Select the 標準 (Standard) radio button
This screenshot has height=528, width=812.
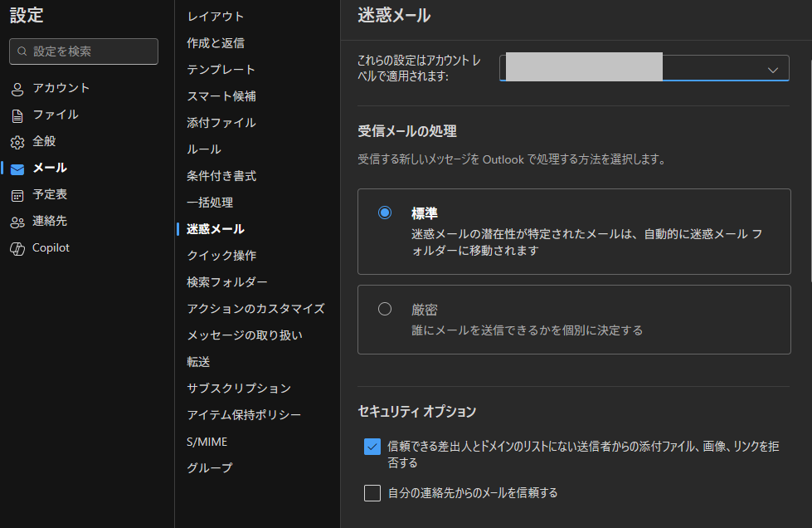pyautogui.click(x=385, y=213)
